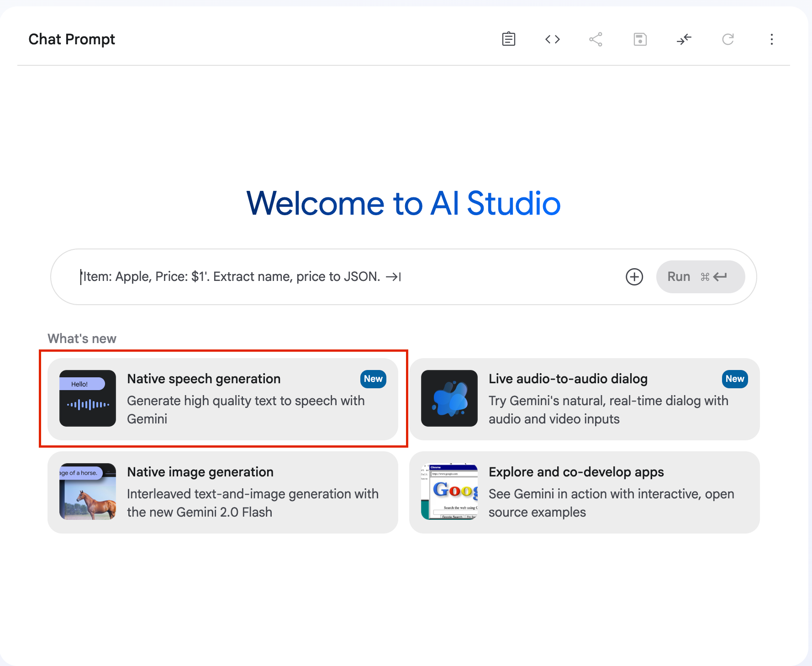Click the What's new section label

pyautogui.click(x=82, y=338)
